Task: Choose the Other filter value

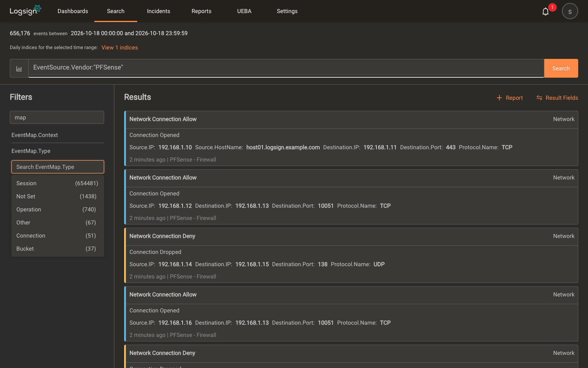Action: pos(58,222)
